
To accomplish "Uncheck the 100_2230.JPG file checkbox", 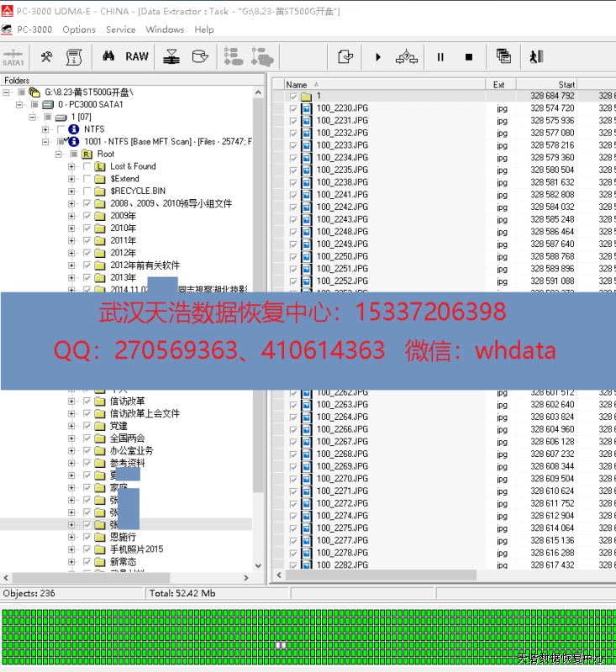I will click(293, 108).
